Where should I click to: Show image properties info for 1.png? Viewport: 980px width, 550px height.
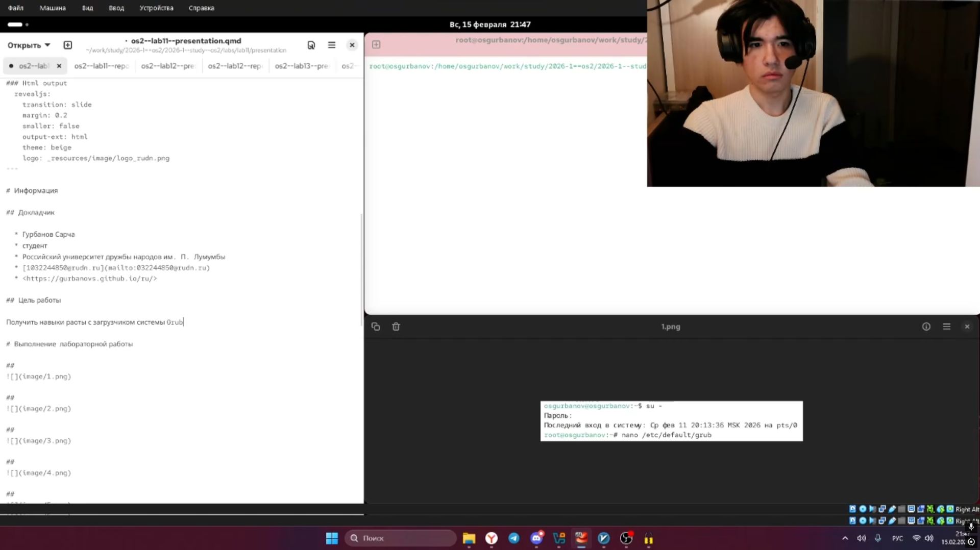pyautogui.click(x=926, y=327)
